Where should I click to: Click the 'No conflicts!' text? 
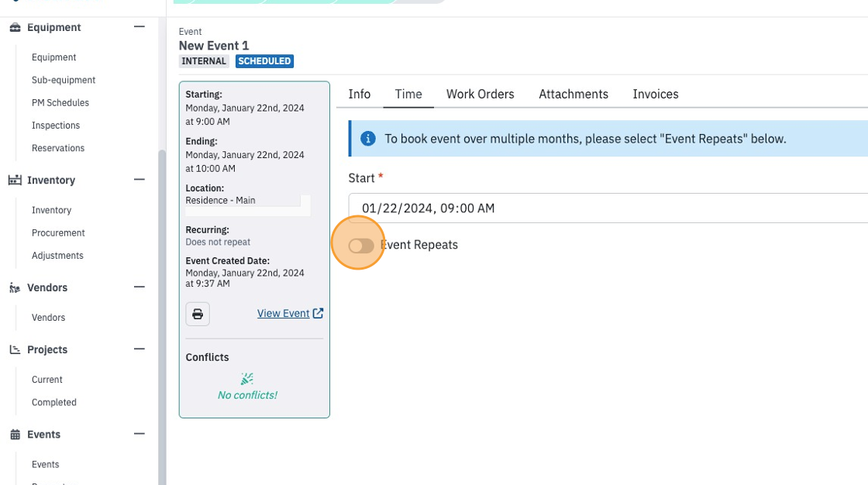pyautogui.click(x=247, y=395)
